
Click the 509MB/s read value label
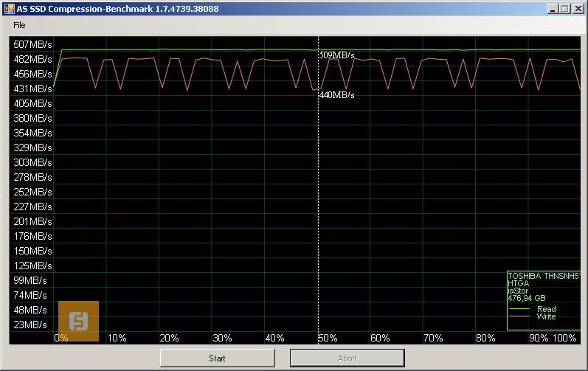(x=337, y=55)
